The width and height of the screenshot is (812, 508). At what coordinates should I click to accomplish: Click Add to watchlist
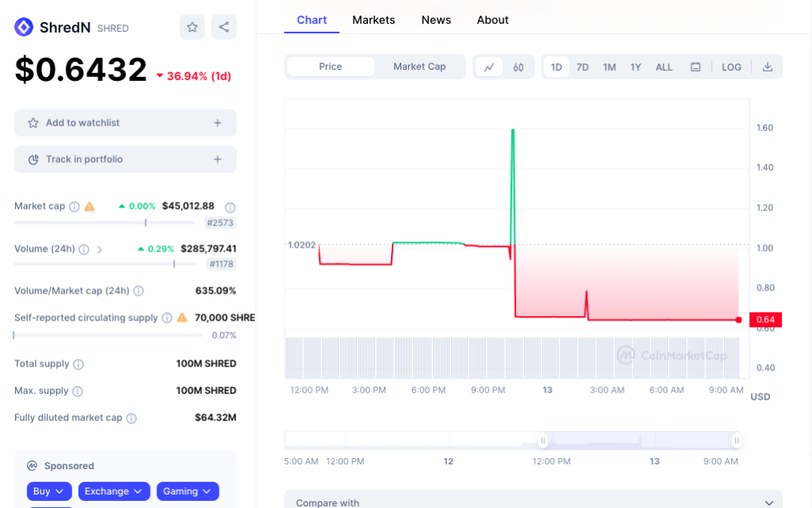click(x=124, y=122)
